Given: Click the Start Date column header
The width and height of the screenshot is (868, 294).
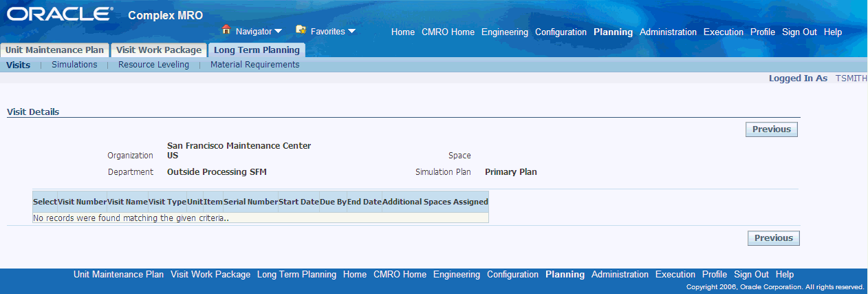Looking at the screenshot, I should tap(299, 202).
